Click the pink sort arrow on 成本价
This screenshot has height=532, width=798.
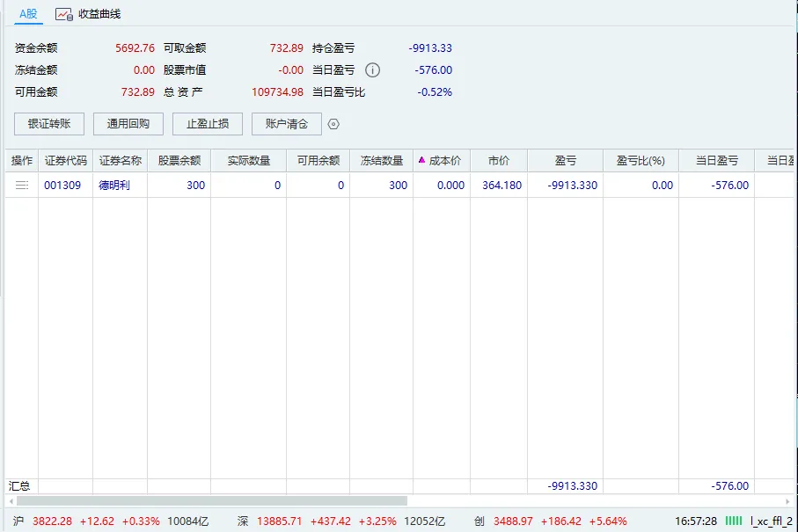pyautogui.click(x=421, y=160)
